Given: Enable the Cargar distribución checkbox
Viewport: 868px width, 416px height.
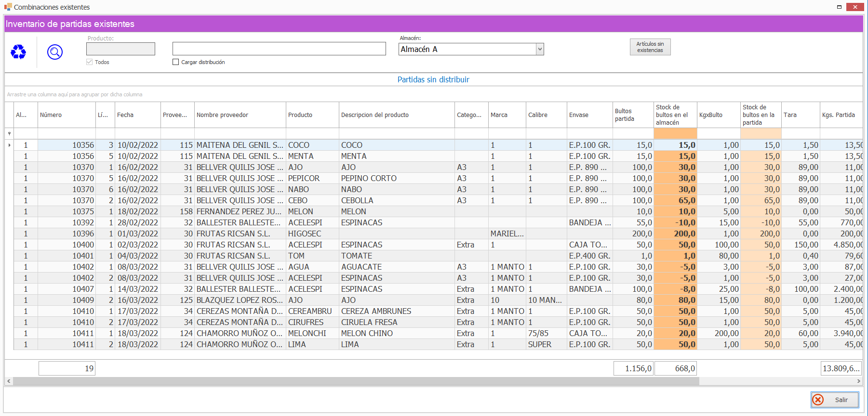Looking at the screenshot, I should point(176,62).
